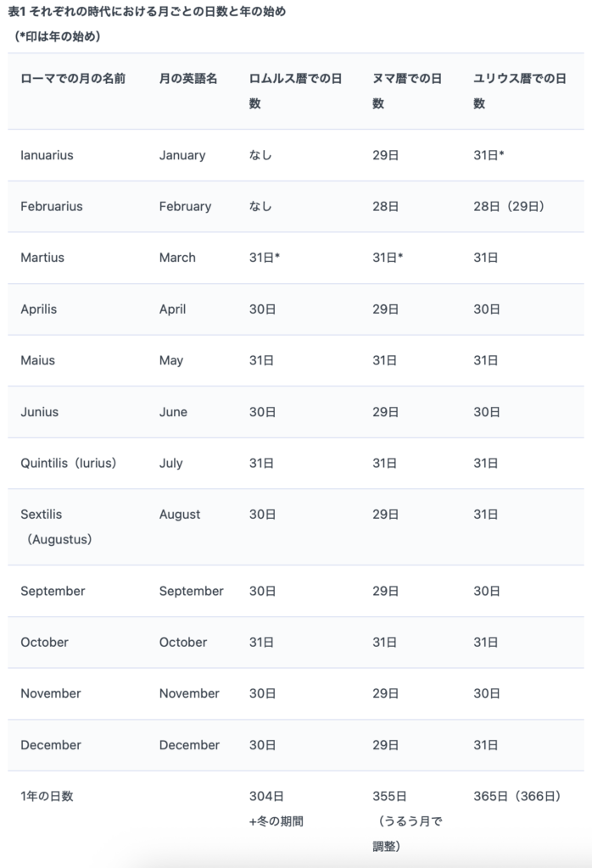
Task: Click the ロムルス暦での日数 column header
Action: [x=294, y=91]
